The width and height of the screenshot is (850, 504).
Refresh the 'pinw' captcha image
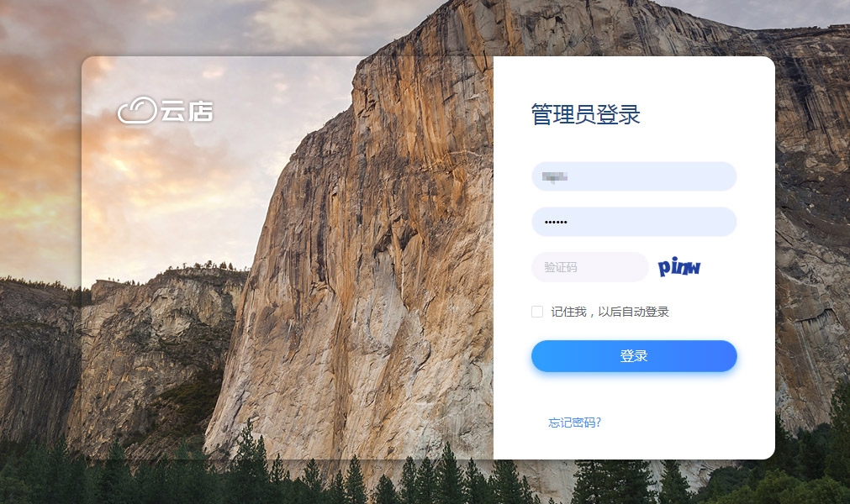pyautogui.click(x=679, y=267)
